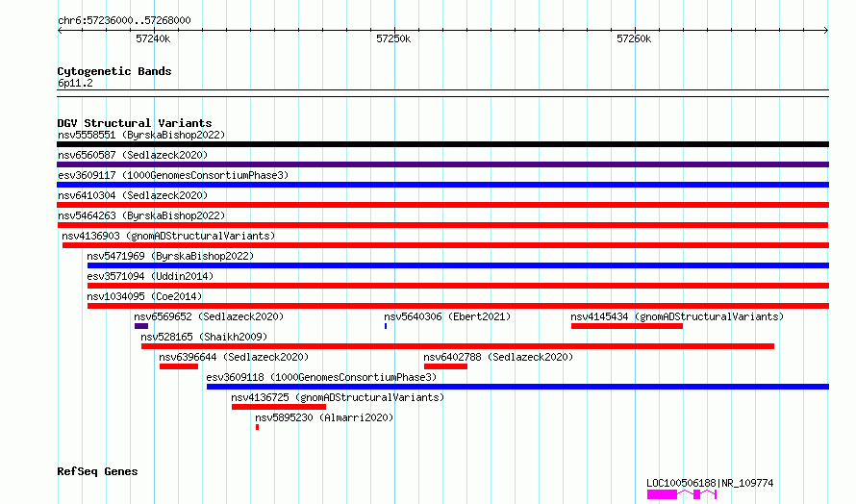Click the RefSeq Genes track title
Image resolution: width=856 pixels, height=504 pixels.
tap(97, 472)
